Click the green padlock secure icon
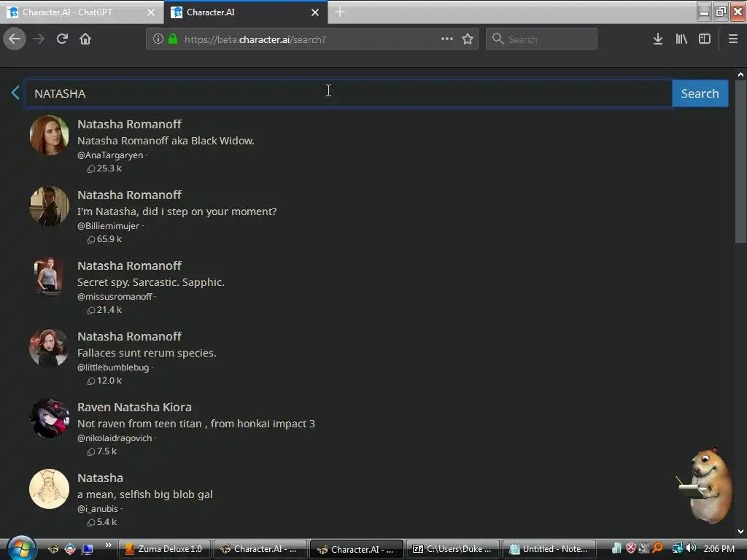The image size is (747, 560). [173, 39]
